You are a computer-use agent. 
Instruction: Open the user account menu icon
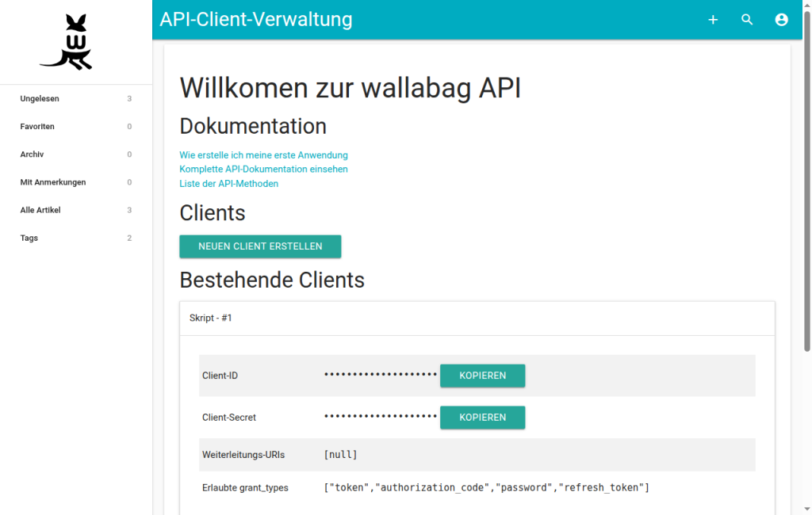781,20
